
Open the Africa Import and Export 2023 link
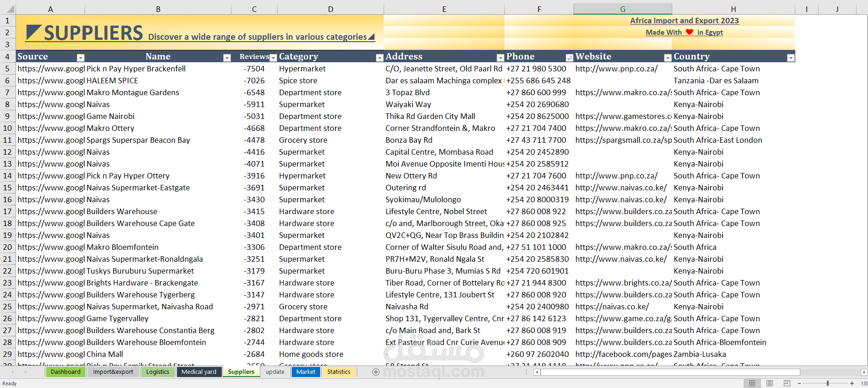point(684,21)
